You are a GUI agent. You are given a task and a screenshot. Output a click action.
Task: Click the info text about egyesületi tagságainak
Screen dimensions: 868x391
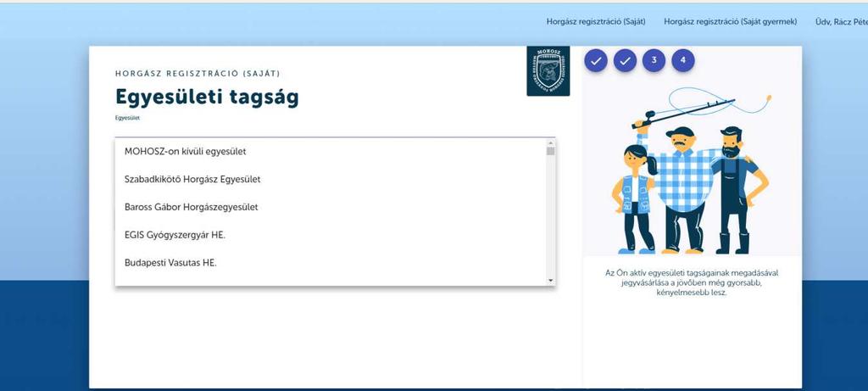(693, 282)
